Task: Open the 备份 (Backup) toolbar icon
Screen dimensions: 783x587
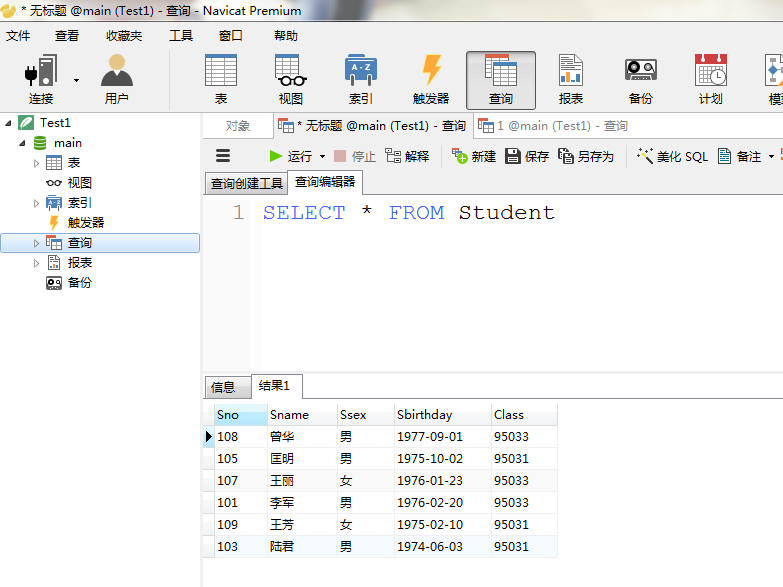Action: point(641,79)
